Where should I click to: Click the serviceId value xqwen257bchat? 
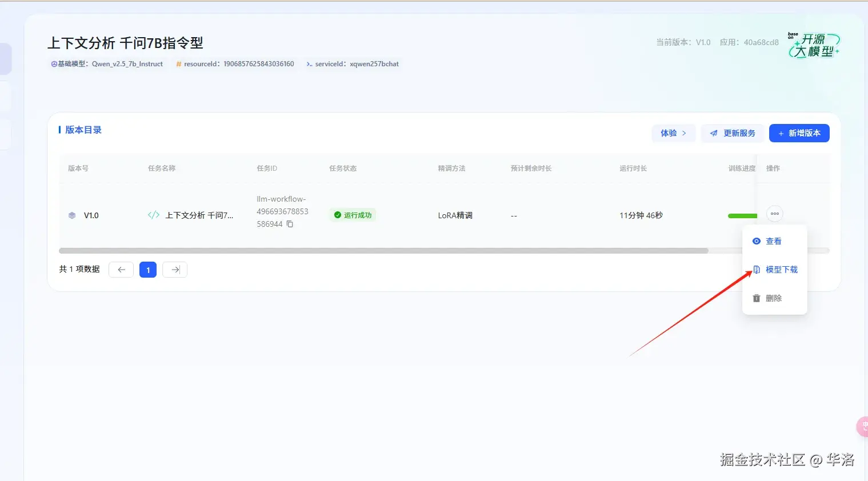374,64
